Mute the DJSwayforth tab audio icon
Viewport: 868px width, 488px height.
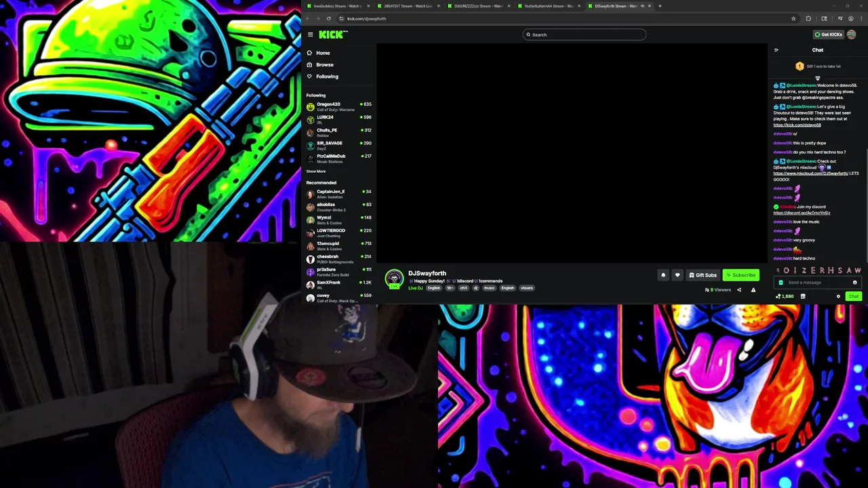click(642, 6)
